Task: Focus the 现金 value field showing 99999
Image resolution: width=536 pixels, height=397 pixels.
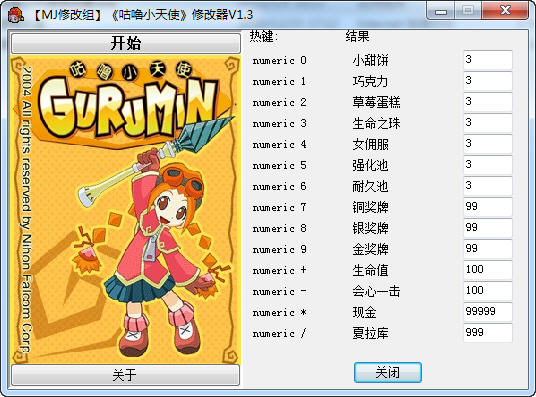Action: click(488, 312)
